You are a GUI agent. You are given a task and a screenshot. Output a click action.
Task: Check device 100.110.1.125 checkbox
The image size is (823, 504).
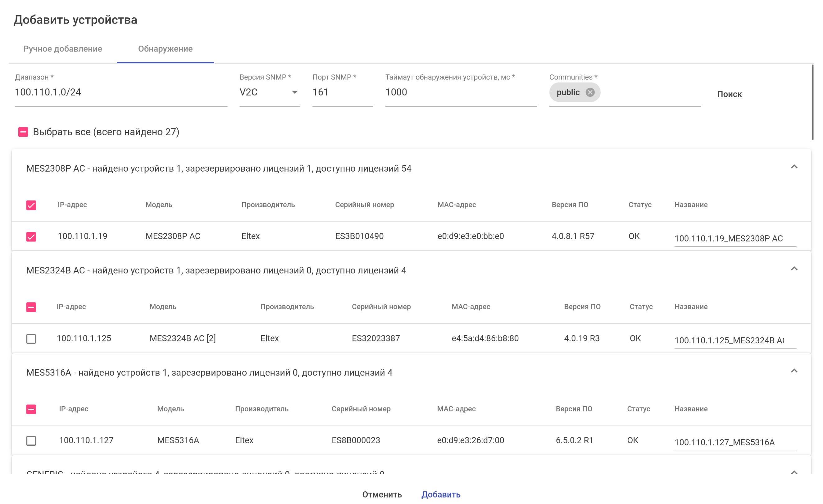tap(31, 339)
